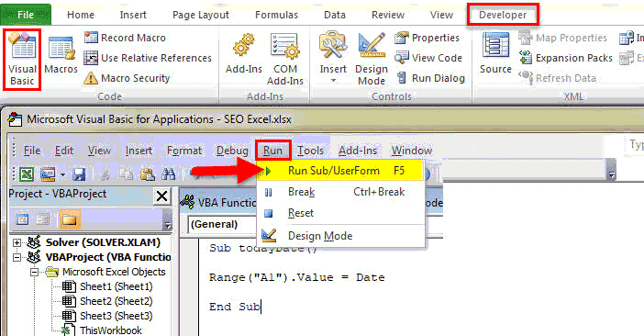This screenshot has width=644, height=336.
Task: Switch to the Insert ribbon tab
Action: (133, 15)
